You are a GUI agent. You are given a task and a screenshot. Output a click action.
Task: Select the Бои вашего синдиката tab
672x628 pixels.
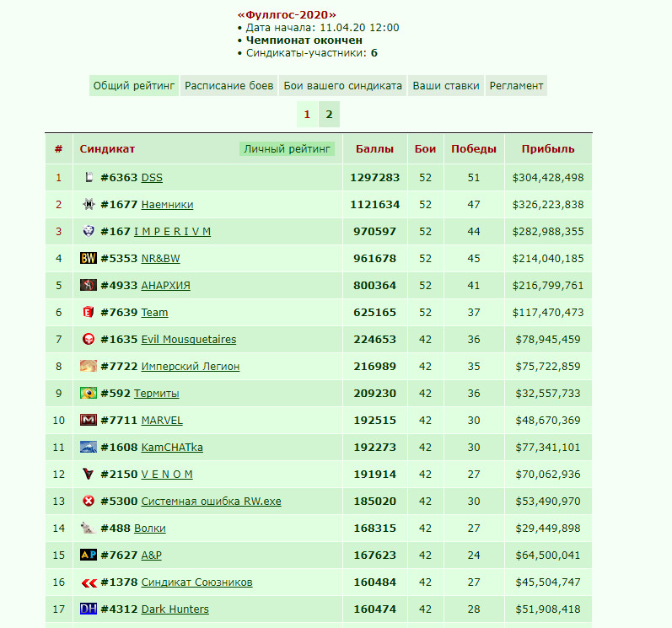[342, 86]
